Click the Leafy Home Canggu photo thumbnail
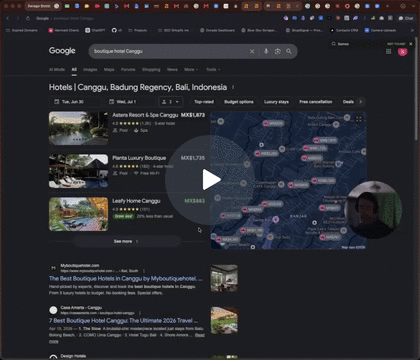The height and width of the screenshot is (360, 420). click(x=79, y=214)
